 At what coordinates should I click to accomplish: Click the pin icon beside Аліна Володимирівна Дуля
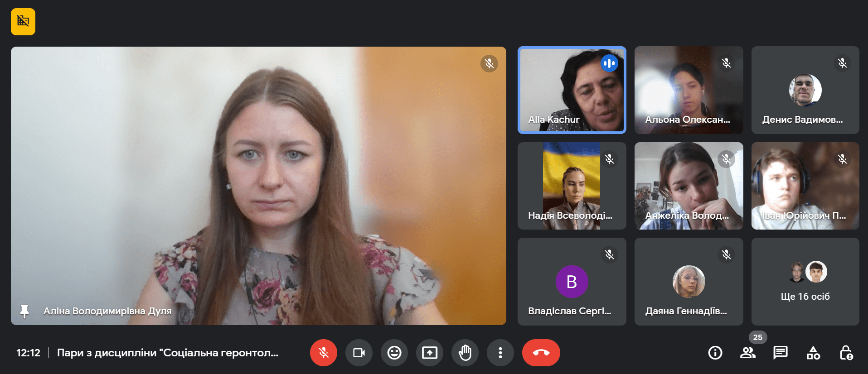click(24, 311)
